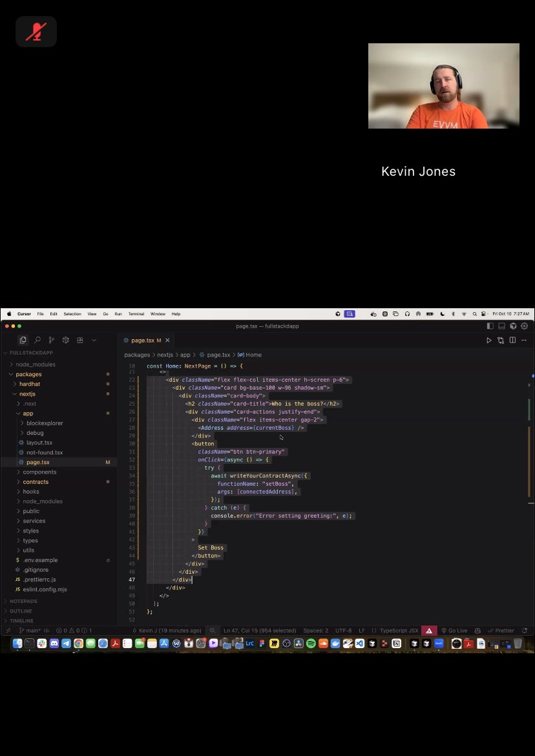535x756 pixels.
Task: Click the main* branch in status bar
Action: [30, 631]
